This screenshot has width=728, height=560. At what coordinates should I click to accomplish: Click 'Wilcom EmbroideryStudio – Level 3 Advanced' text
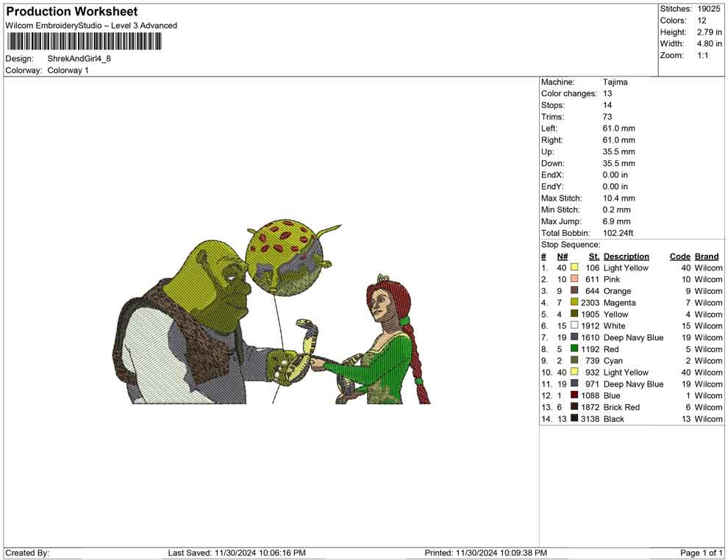[x=91, y=26]
